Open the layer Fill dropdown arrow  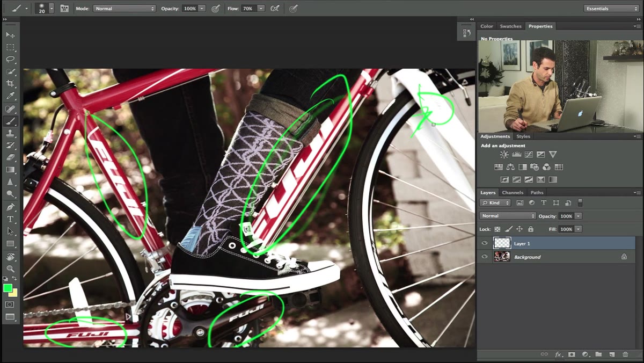coord(578,229)
